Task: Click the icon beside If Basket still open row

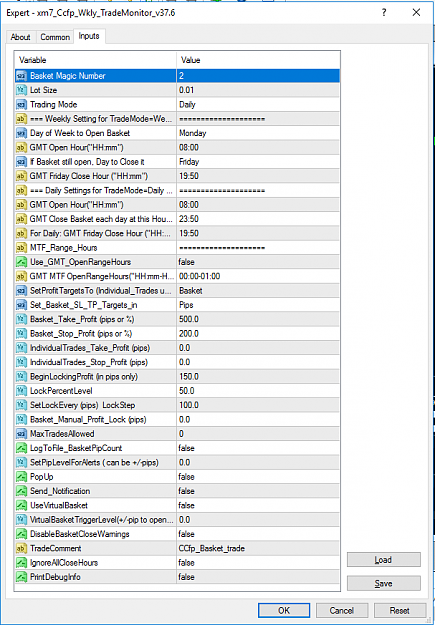Action: [21, 162]
